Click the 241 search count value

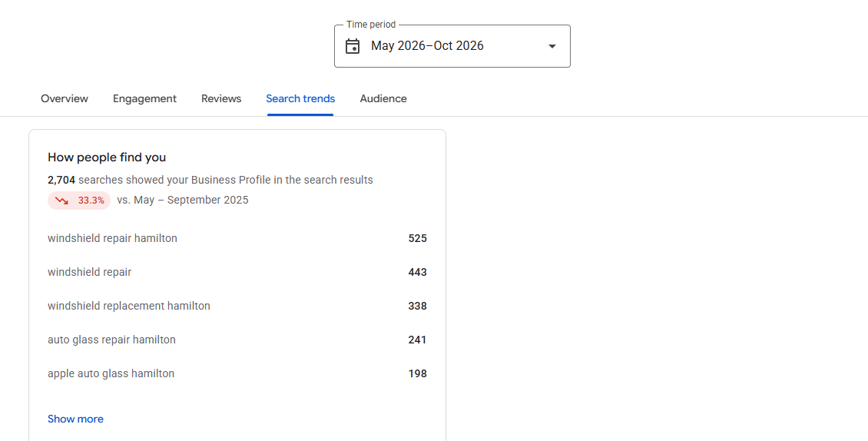pos(417,340)
